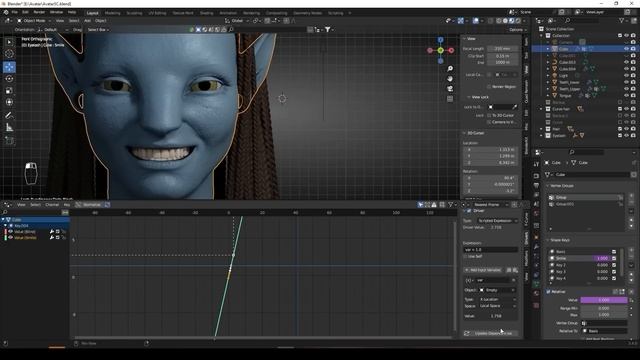Click the variable name 'var' field
Screen dimensions: 640x360
[x=494, y=280]
